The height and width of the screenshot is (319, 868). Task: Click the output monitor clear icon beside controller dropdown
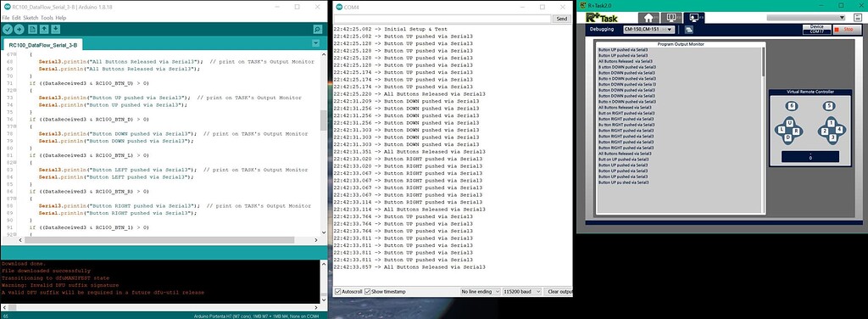coord(689,30)
